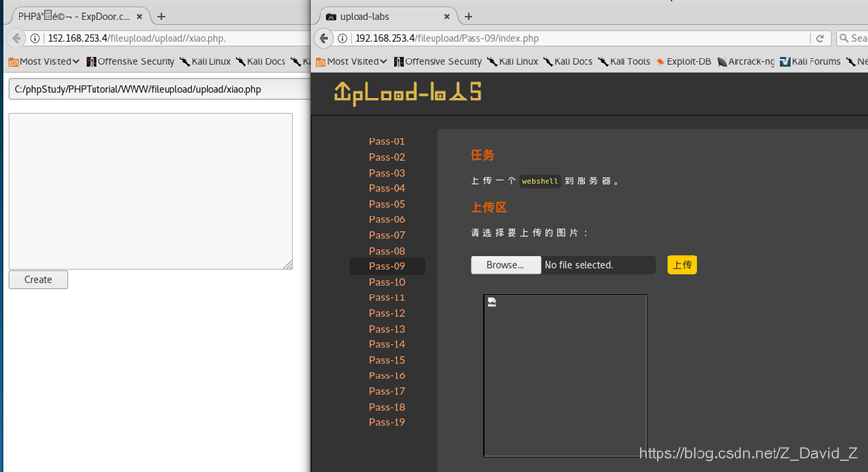Viewport: 868px width, 472px height.
Task: Select Pass-08 in sidebar
Action: [x=387, y=251]
